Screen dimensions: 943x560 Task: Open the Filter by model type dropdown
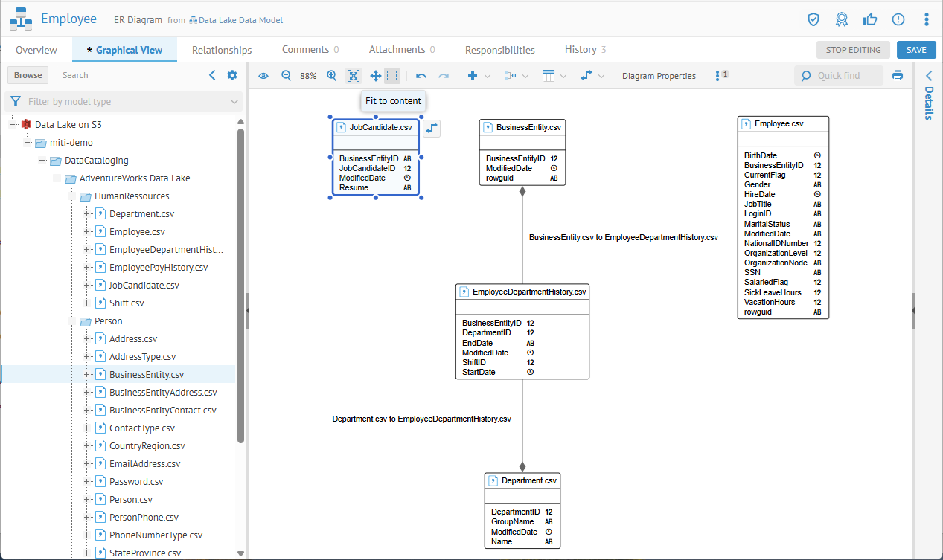[x=124, y=101]
